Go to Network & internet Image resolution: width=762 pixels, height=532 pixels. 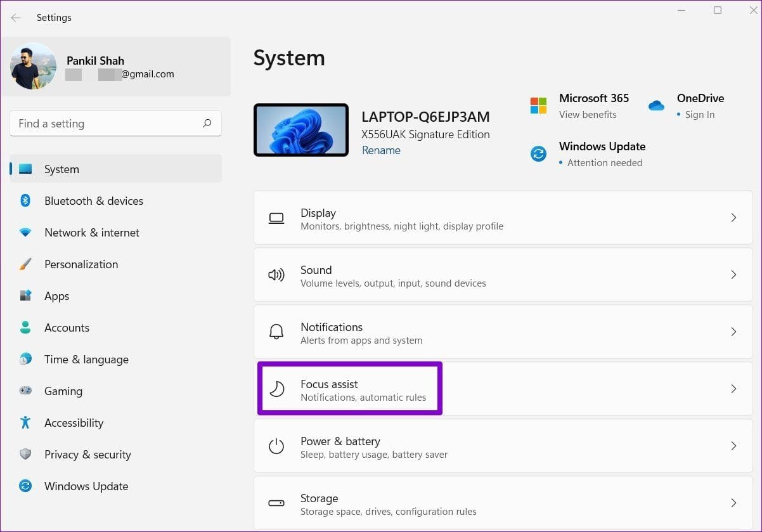pos(92,233)
